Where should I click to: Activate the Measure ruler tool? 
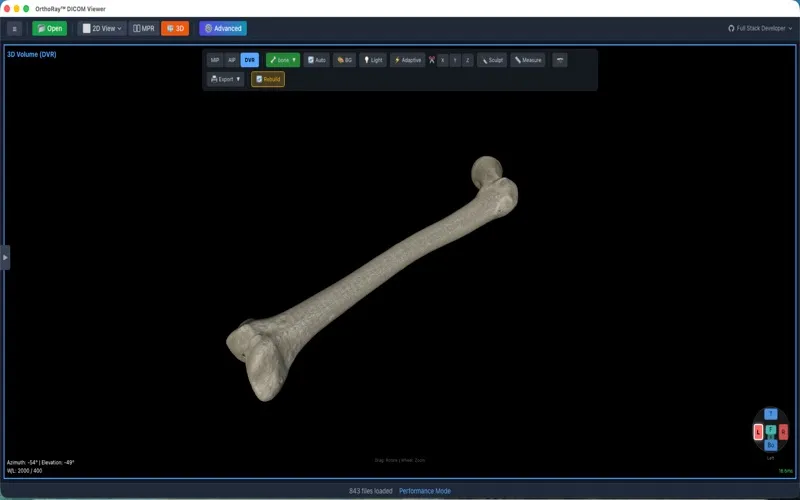click(528, 60)
